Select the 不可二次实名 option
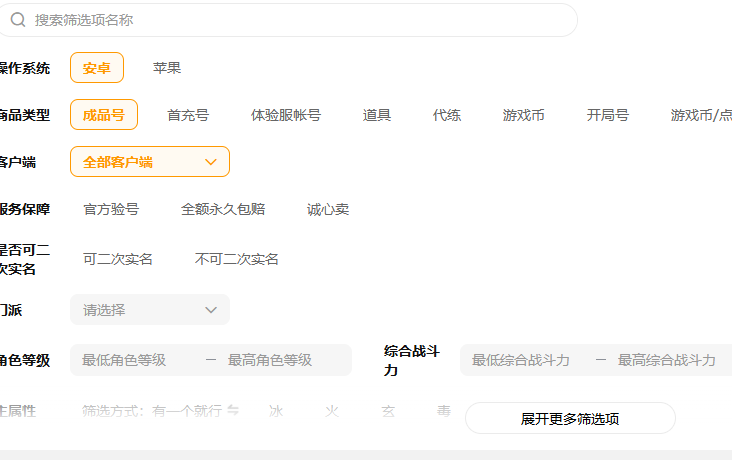 pos(237,259)
